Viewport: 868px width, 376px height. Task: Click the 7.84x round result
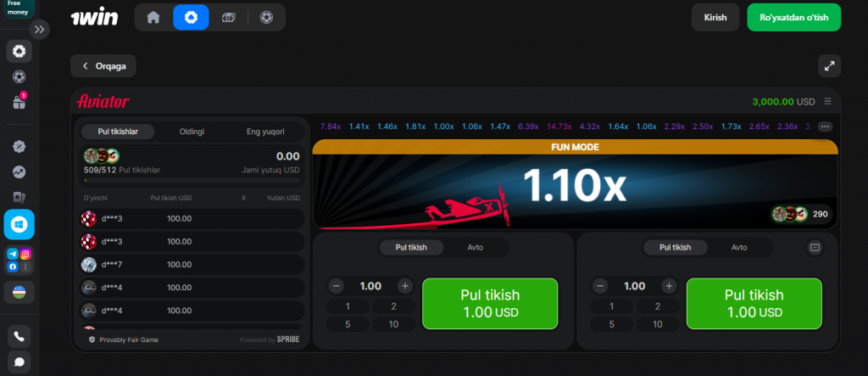tap(331, 126)
